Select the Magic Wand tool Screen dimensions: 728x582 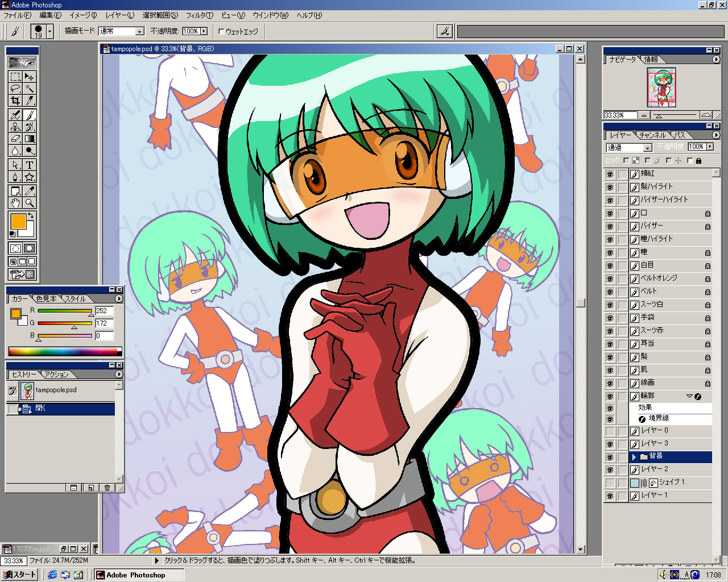[x=30, y=89]
